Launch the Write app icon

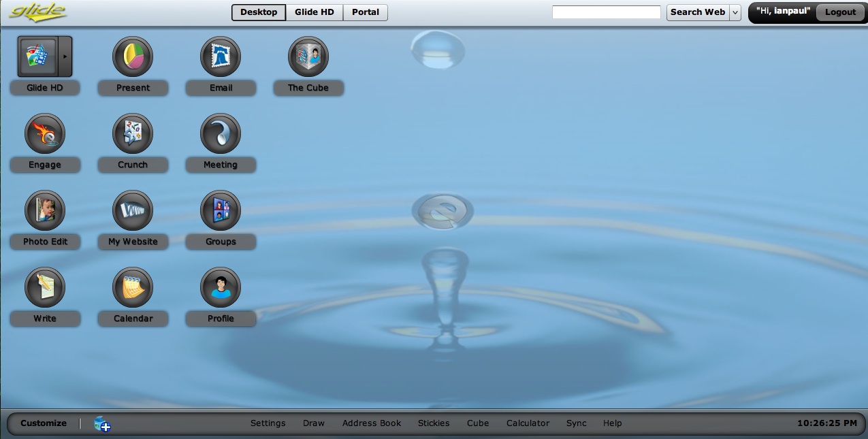tap(45, 287)
